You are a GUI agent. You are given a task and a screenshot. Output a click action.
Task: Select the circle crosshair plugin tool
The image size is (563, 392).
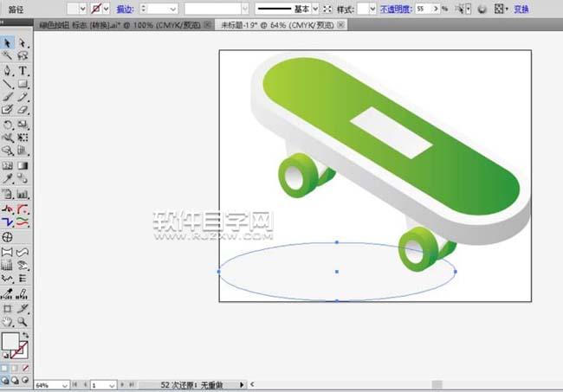[x=7, y=237]
